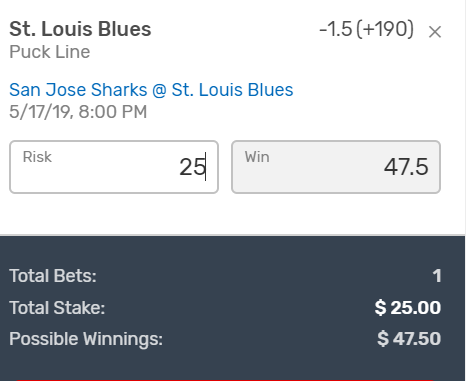The image size is (466, 381).
Task: Click the small Win caption inside field
Action: pos(257,157)
